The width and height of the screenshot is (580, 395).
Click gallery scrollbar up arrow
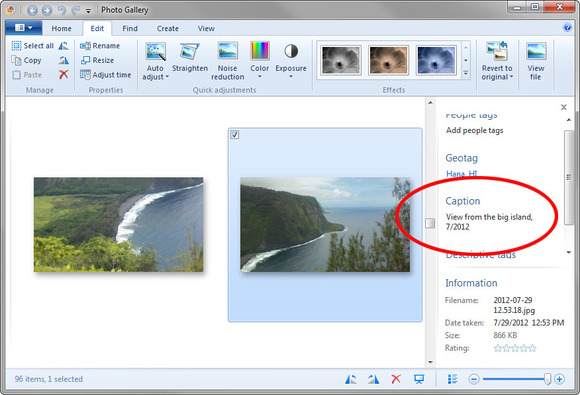coord(430,102)
